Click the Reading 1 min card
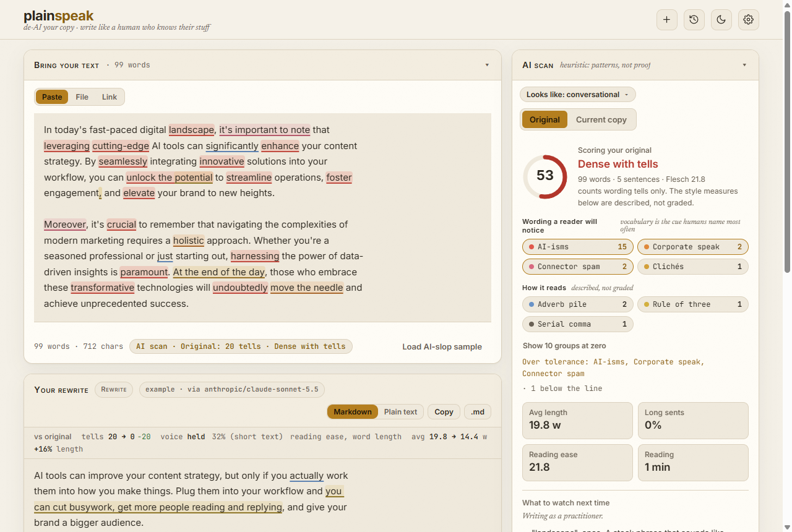 pyautogui.click(x=693, y=463)
